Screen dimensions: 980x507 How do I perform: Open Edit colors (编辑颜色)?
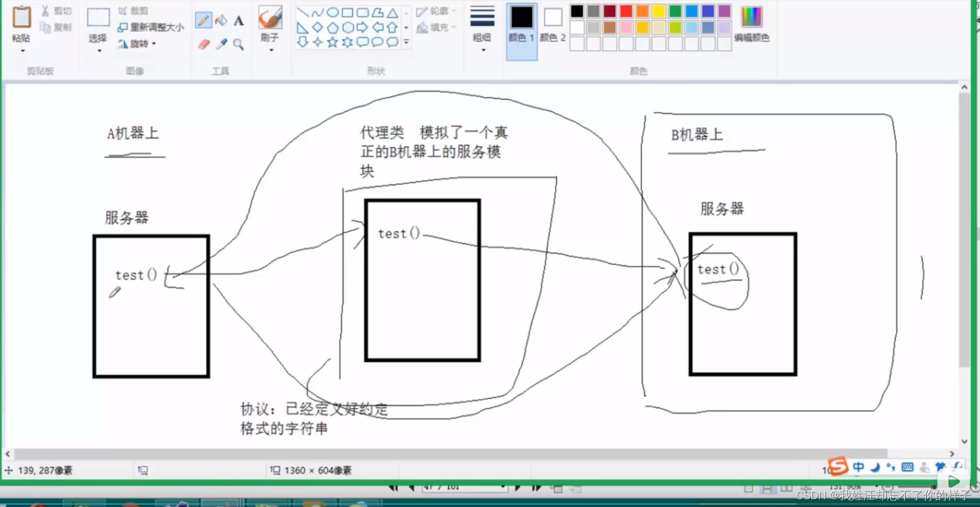tap(752, 25)
